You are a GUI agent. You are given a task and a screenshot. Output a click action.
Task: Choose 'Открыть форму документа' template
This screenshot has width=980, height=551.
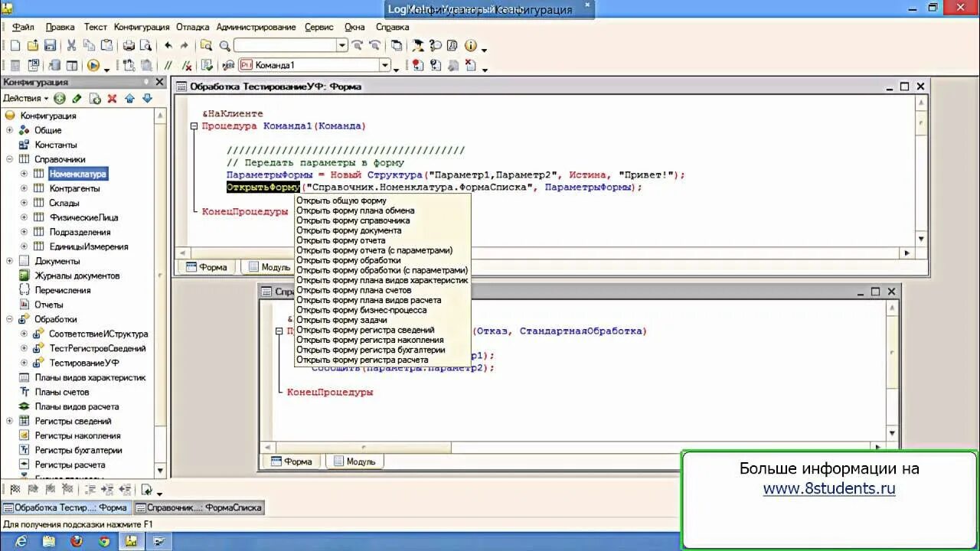pyautogui.click(x=348, y=230)
